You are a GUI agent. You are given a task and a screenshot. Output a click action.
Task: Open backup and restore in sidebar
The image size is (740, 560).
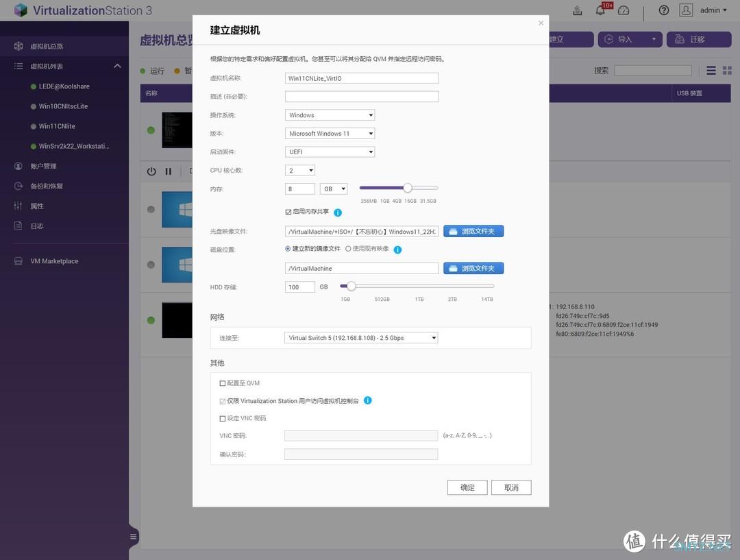47,186
